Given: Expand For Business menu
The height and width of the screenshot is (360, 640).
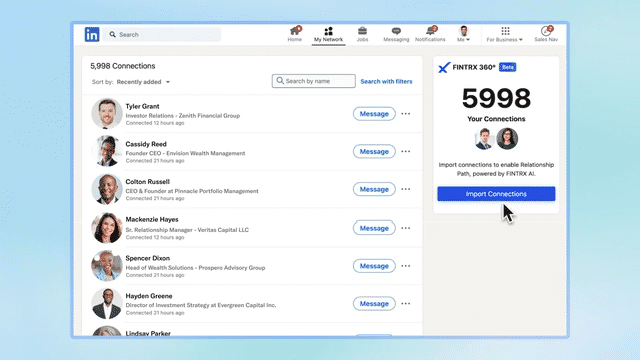Looking at the screenshot, I should pyautogui.click(x=504, y=34).
